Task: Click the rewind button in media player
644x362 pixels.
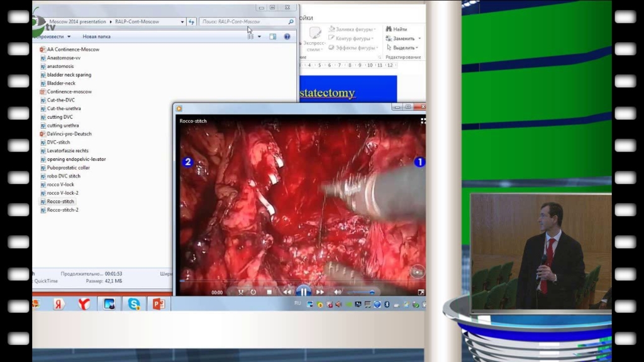Action: [287, 292]
